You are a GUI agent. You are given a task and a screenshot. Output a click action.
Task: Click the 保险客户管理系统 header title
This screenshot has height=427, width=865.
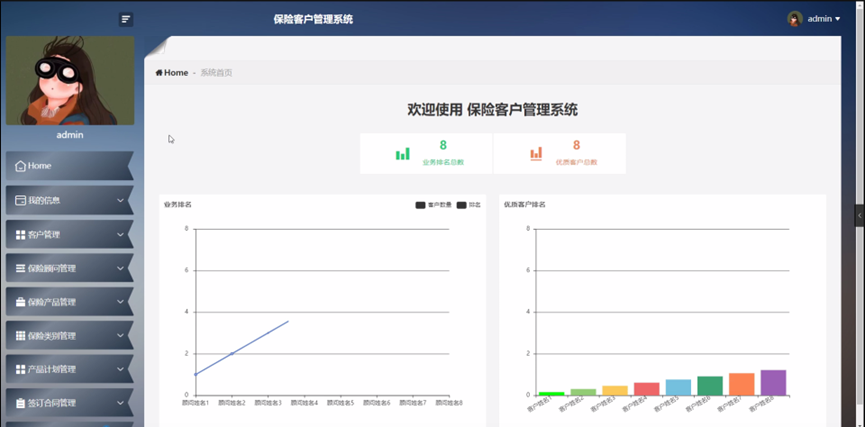click(313, 19)
